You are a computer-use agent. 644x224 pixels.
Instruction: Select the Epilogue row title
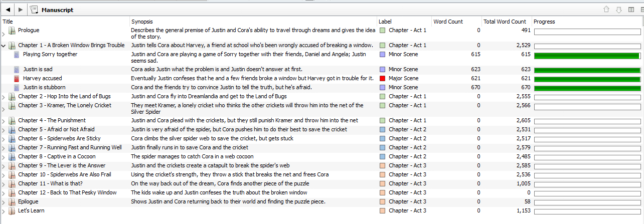tap(28, 202)
